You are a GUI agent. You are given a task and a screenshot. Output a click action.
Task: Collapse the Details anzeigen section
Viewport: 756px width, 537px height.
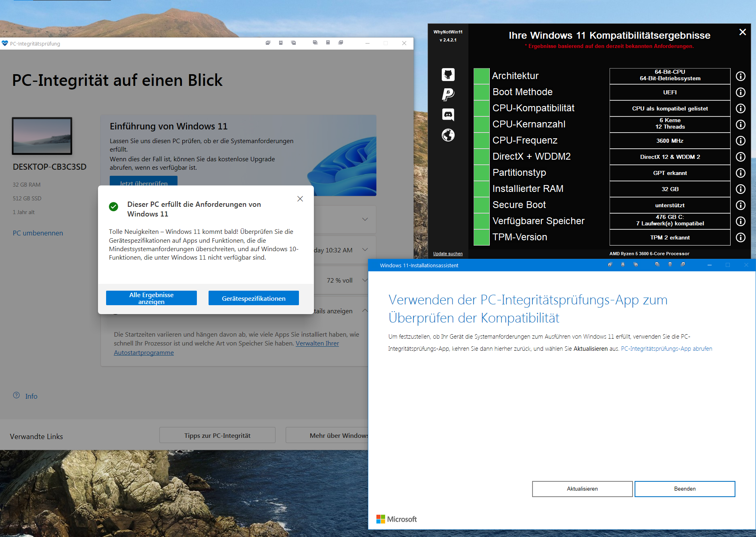coord(365,311)
